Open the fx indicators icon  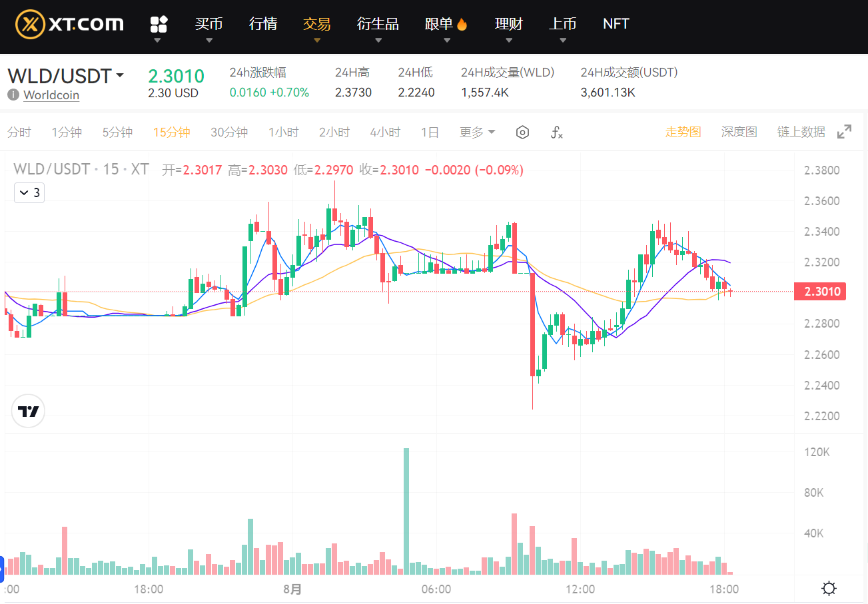(557, 133)
